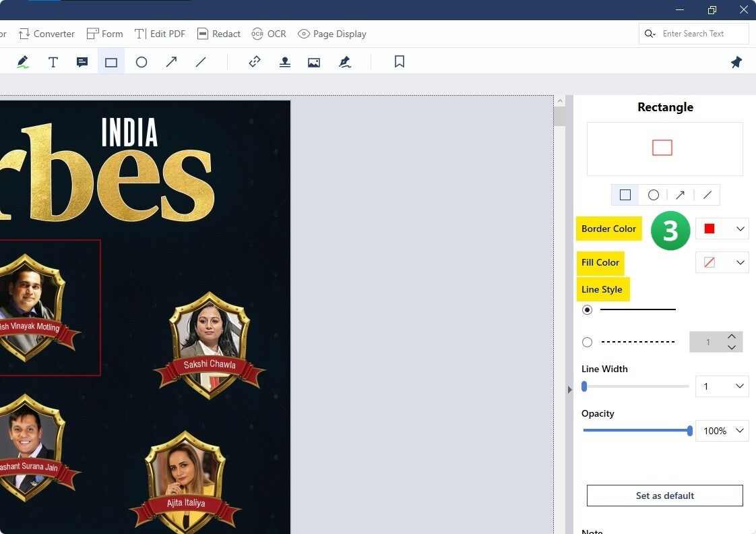756x534 pixels.
Task: Click the Opacity slider handle
Action: 690,431
